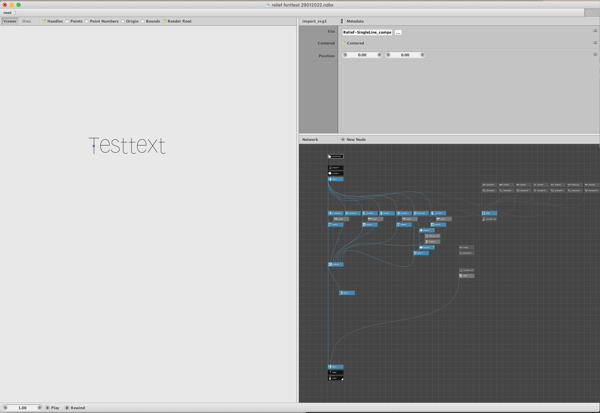
Task: Enable the Points checkbox
Action: tap(67, 21)
